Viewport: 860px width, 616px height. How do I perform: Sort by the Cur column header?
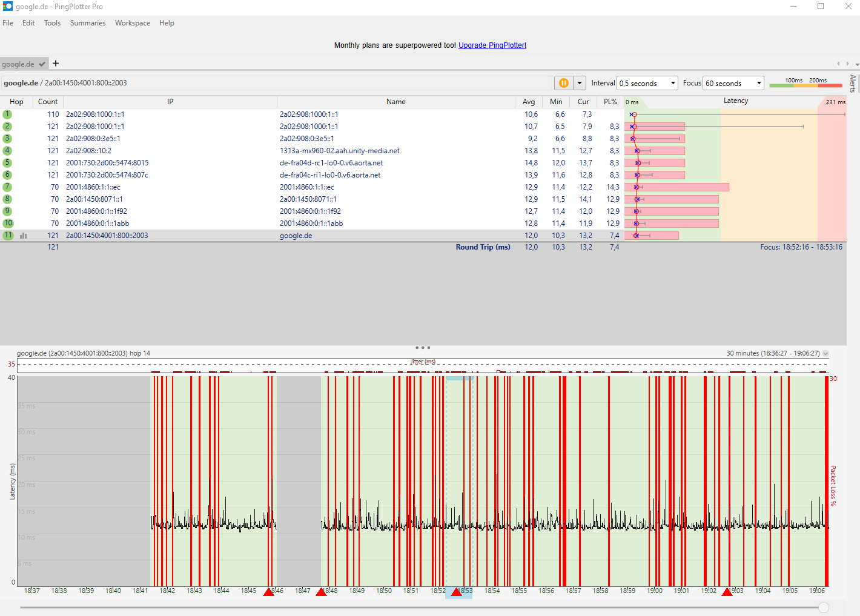[583, 102]
